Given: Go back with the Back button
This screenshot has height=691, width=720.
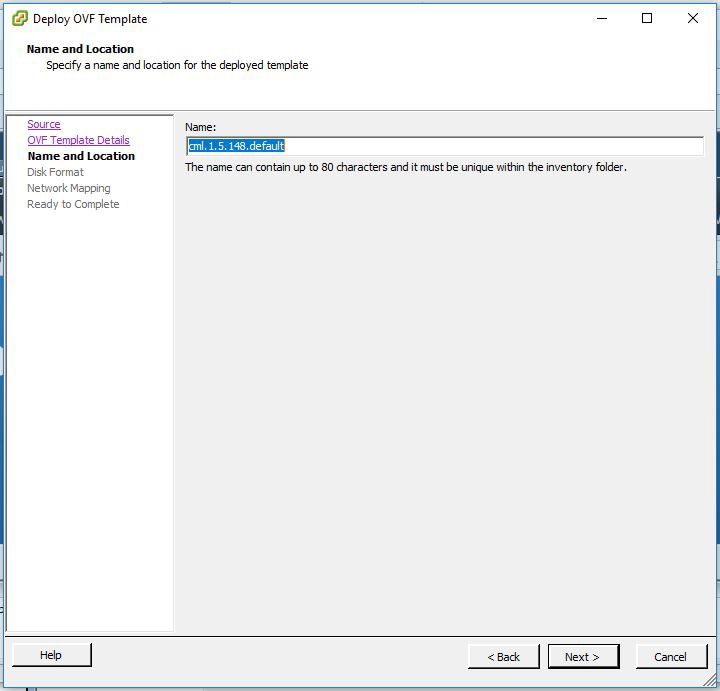Looking at the screenshot, I should (504, 657).
